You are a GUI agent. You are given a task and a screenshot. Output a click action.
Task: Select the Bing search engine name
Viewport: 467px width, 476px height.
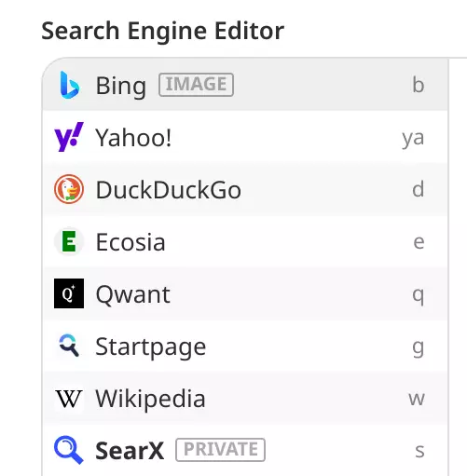pos(121,86)
